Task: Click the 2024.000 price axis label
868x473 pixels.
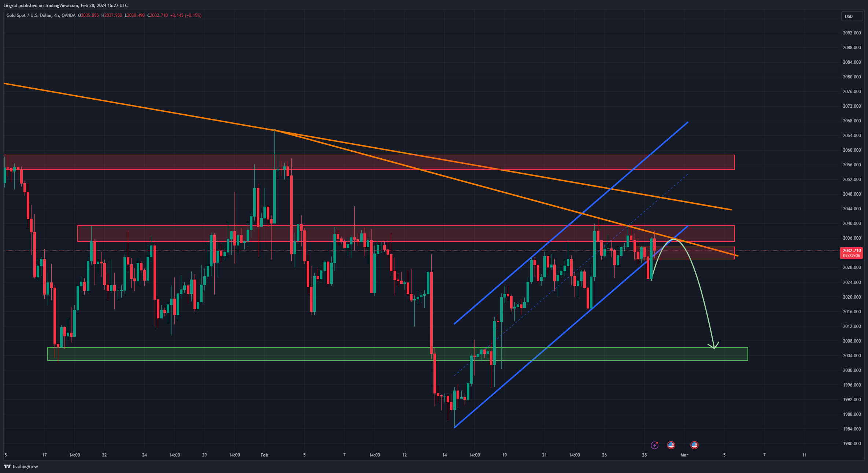Action: coord(852,282)
